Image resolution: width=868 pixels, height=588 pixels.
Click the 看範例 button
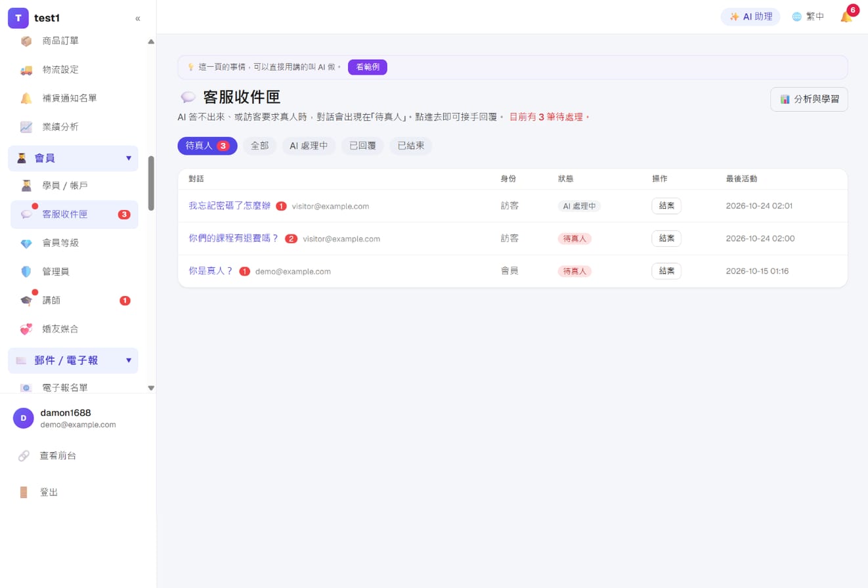click(368, 67)
